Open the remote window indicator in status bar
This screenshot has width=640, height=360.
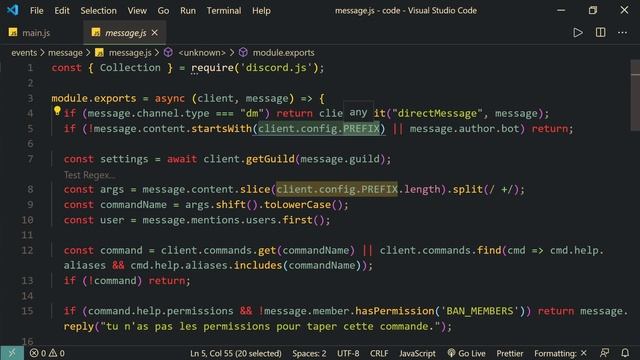coord(12,353)
